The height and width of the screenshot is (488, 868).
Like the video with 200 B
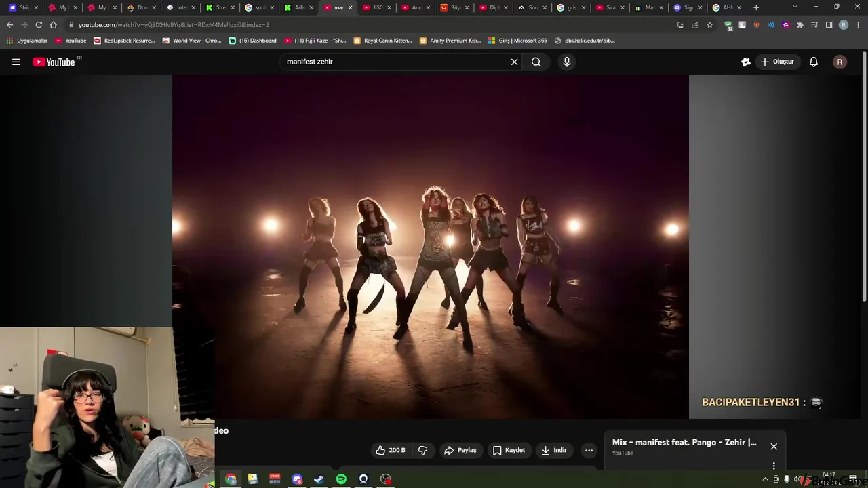pyautogui.click(x=391, y=450)
